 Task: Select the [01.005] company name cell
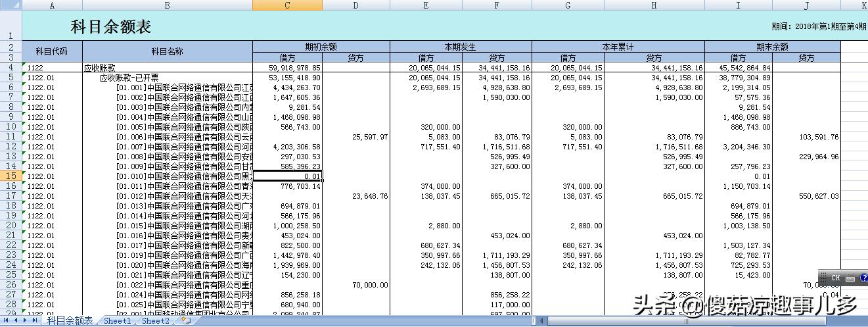click(167, 126)
